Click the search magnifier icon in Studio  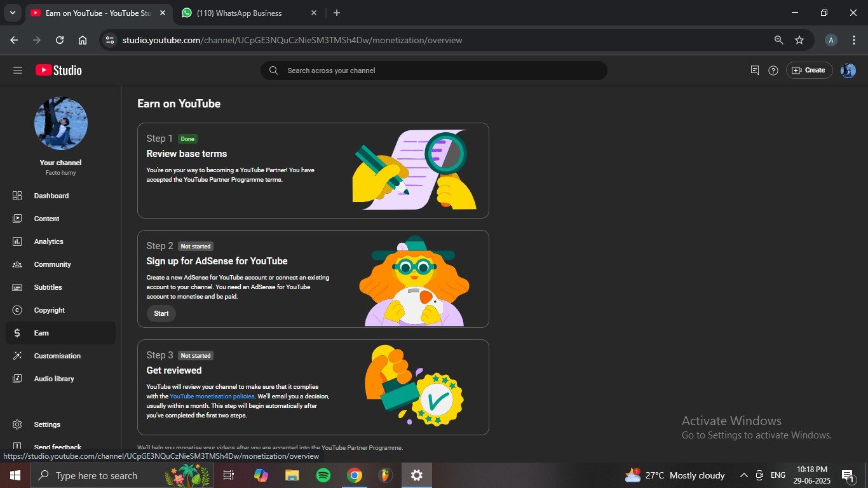[274, 71]
